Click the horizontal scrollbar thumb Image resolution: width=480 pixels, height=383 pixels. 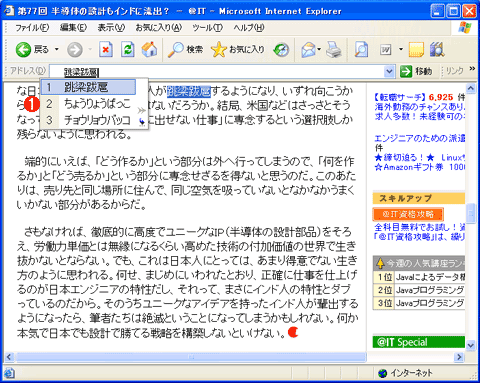(191, 357)
